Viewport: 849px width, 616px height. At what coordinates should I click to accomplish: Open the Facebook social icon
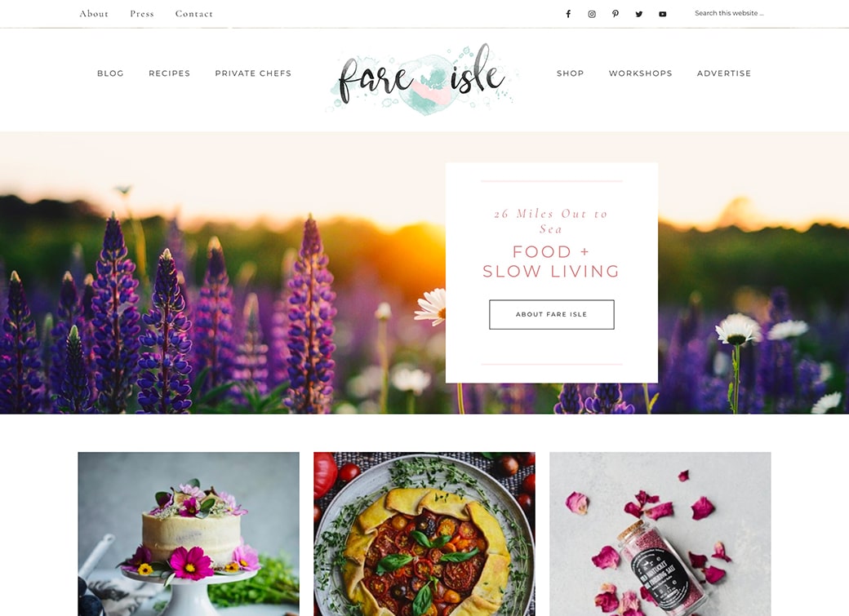point(568,14)
